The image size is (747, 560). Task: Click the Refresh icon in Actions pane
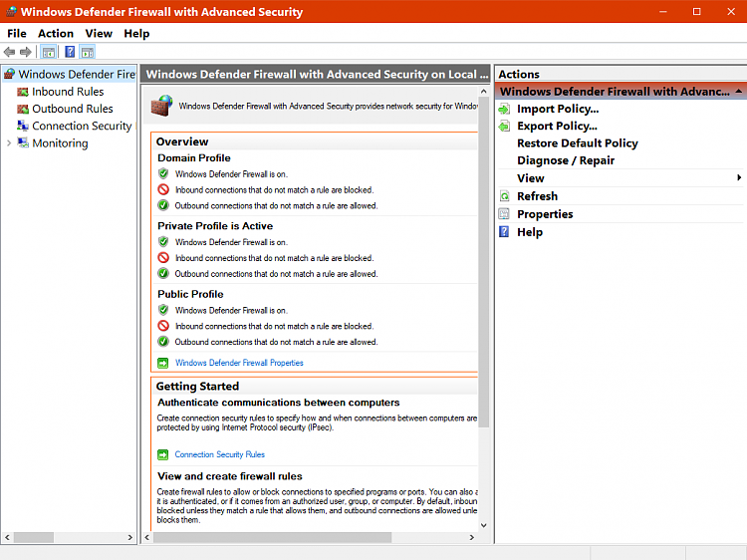504,196
